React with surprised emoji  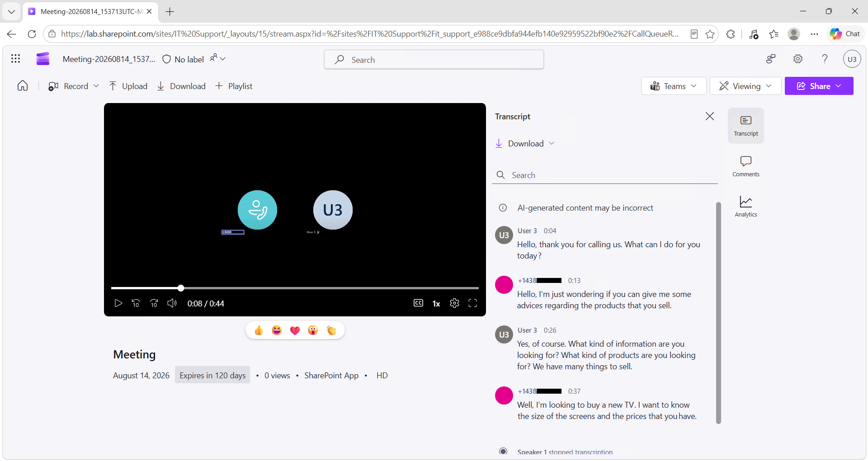tap(313, 330)
